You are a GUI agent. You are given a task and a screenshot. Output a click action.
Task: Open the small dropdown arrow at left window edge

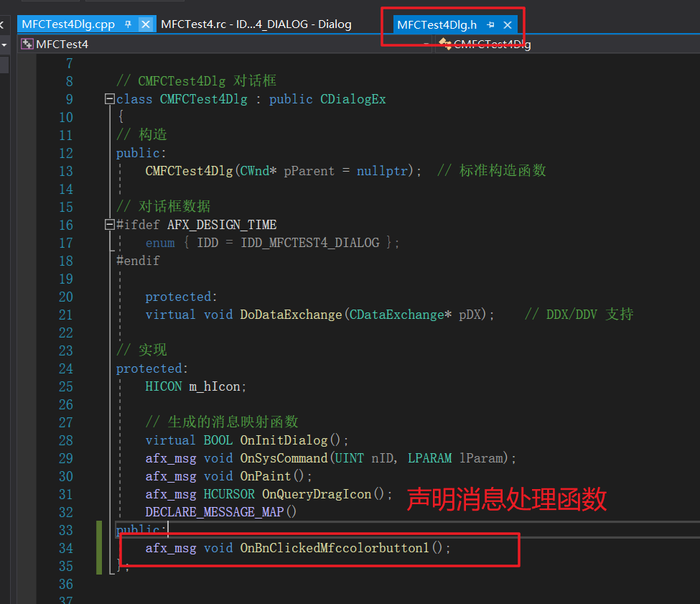tap(4, 45)
